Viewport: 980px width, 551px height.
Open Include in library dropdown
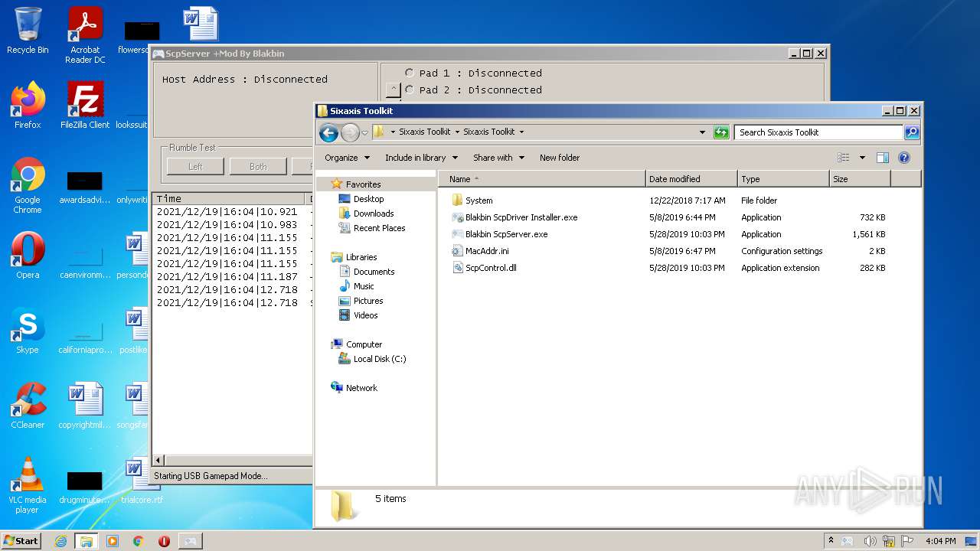(x=421, y=158)
